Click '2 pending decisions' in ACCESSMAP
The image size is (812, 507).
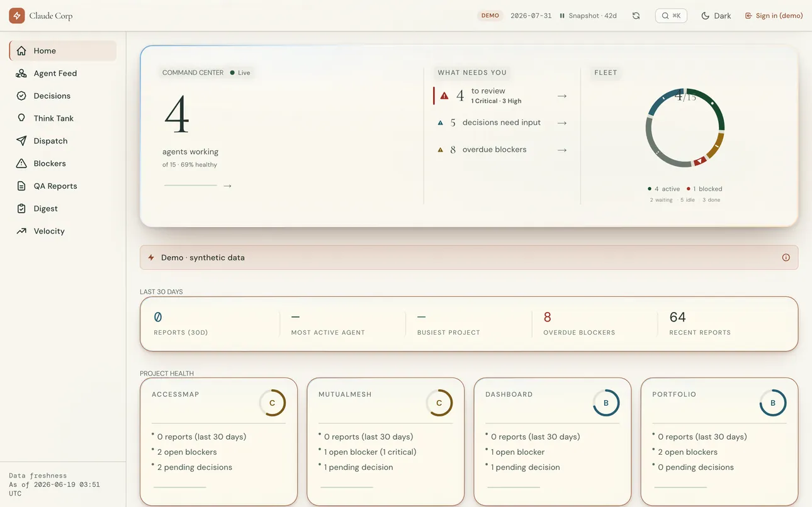pos(195,467)
